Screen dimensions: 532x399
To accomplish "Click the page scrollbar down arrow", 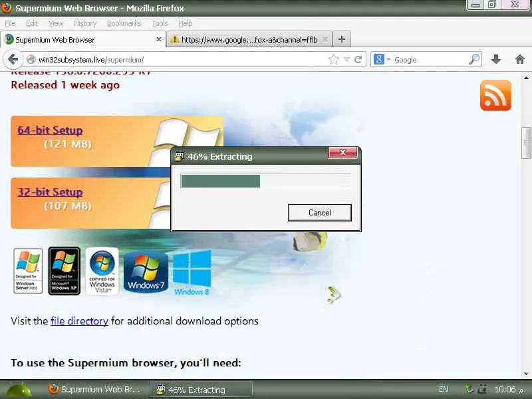I will [526, 374].
